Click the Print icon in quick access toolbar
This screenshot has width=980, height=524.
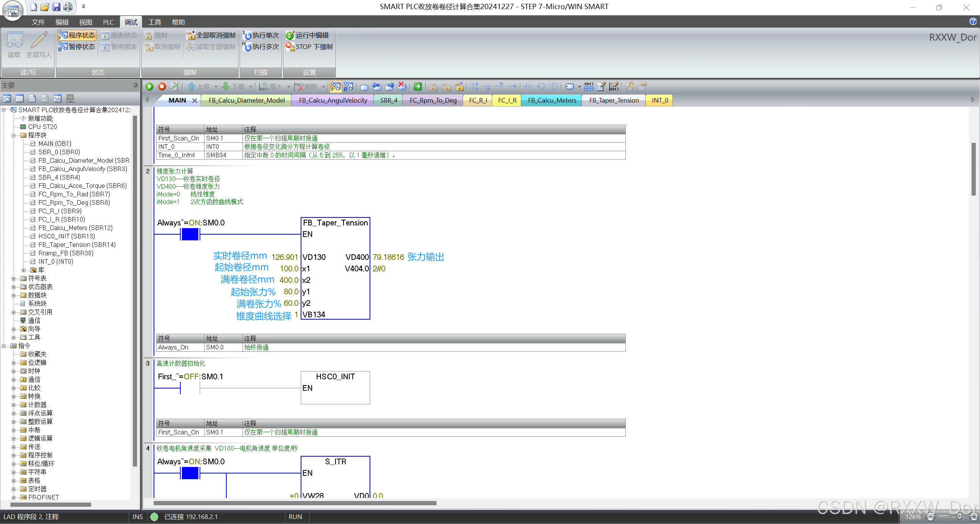(68, 7)
